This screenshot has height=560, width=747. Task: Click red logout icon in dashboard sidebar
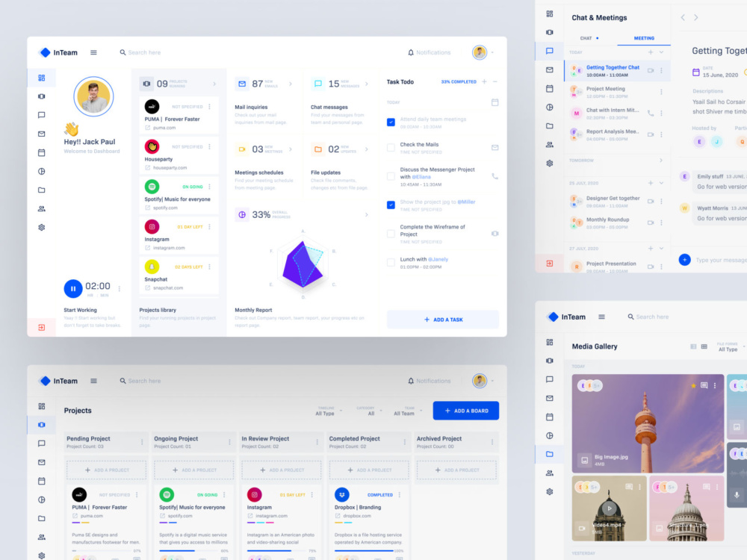[41, 328]
